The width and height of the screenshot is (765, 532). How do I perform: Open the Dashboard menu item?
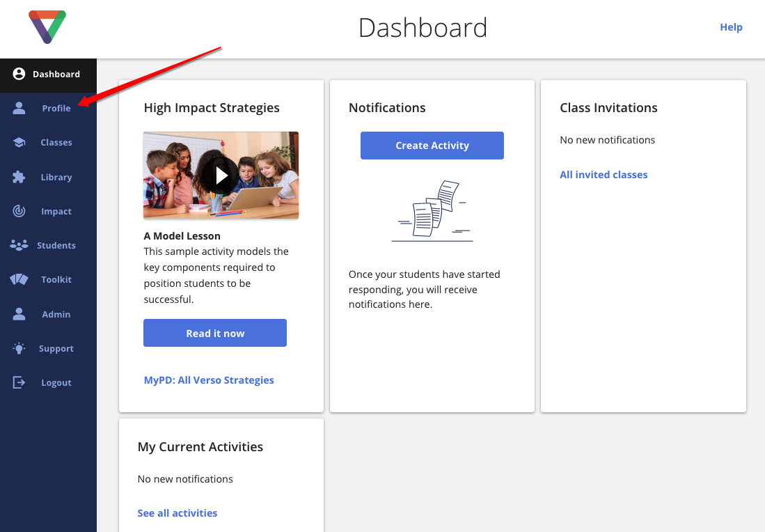pos(48,75)
